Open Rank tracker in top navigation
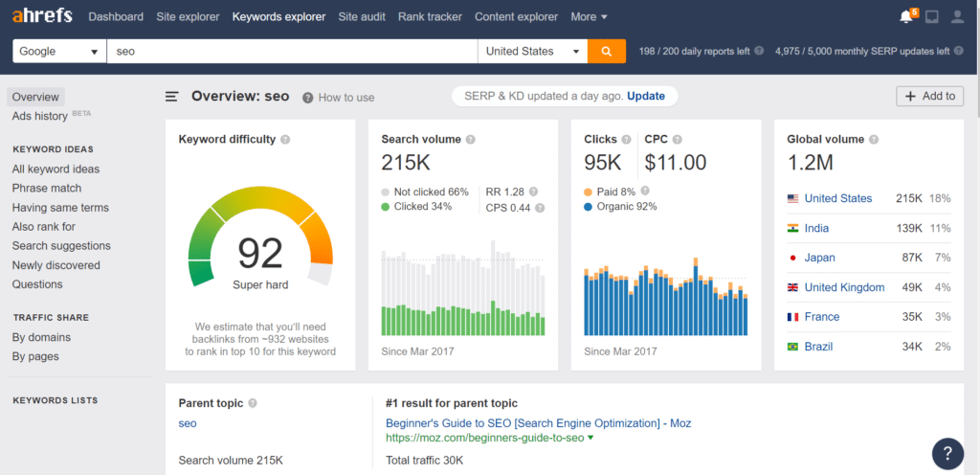The image size is (980, 475). click(x=430, y=17)
